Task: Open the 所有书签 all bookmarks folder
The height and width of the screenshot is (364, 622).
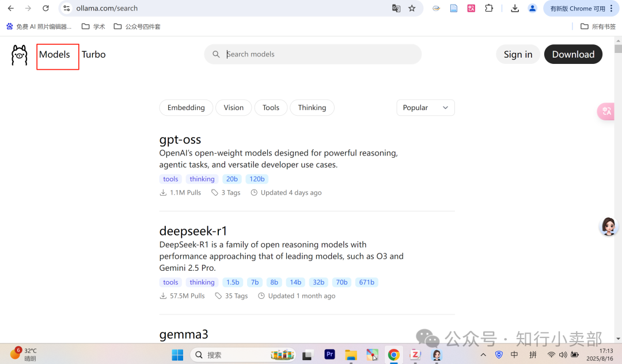Action: [x=598, y=26]
